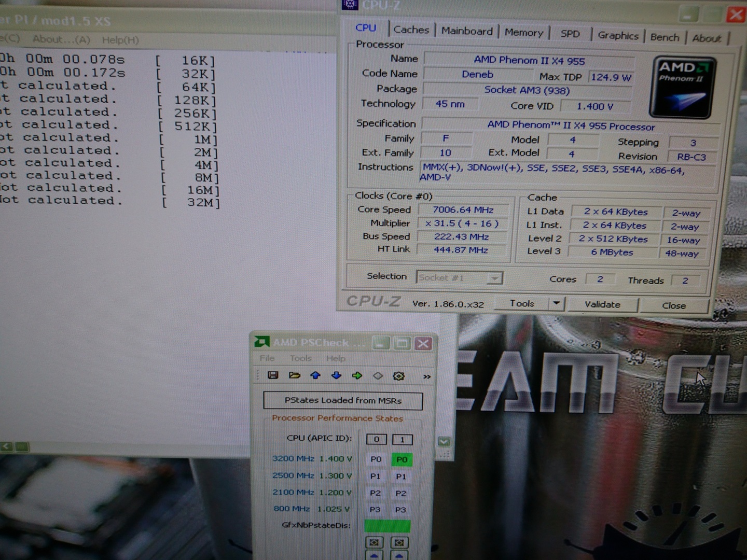The image size is (747, 560).
Task: Switch to the Mainboard tab
Action: 467,31
